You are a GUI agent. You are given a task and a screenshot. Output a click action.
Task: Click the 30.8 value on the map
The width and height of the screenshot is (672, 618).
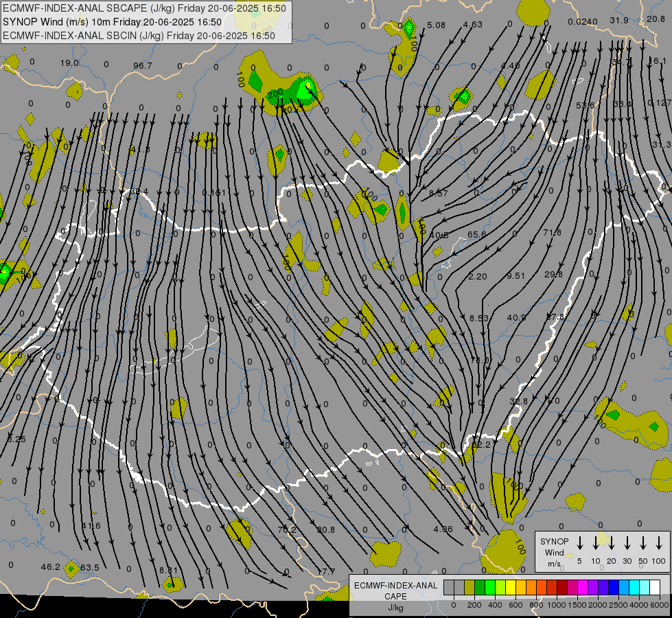(x=326, y=530)
